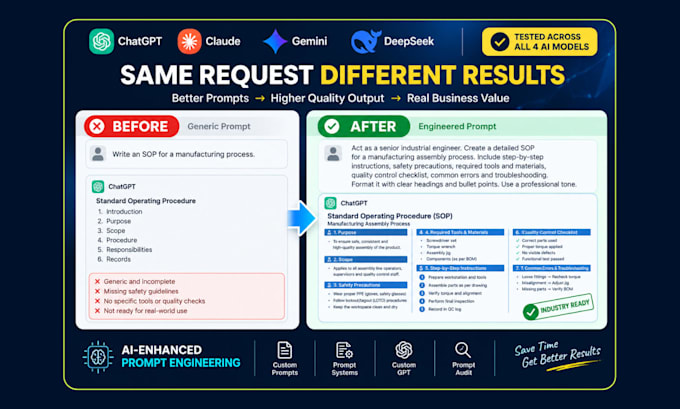This screenshot has height=409, width=680.
Task: Open the 7. Common Errors & Troubleshooting header
Action: coord(552,268)
